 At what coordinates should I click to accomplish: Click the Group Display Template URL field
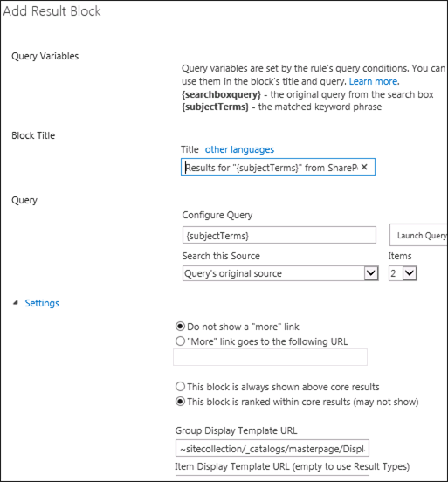tap(272, 448)
